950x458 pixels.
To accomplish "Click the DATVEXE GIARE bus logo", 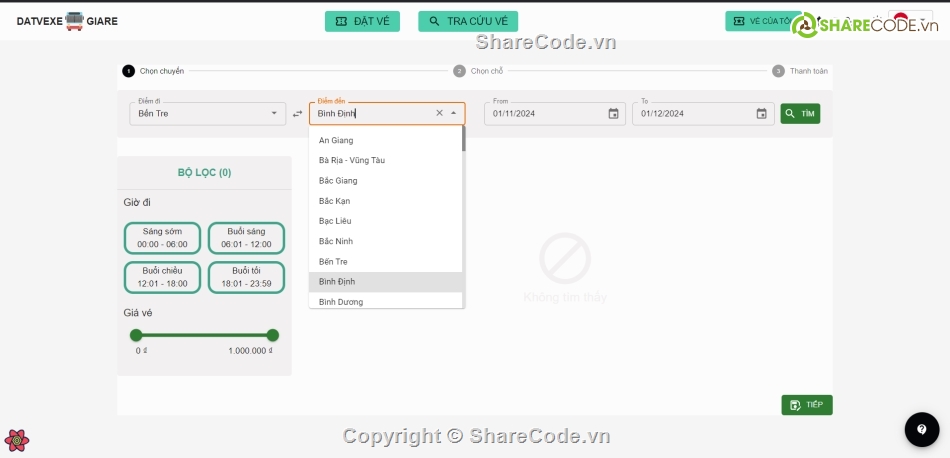I will (67, 21).
